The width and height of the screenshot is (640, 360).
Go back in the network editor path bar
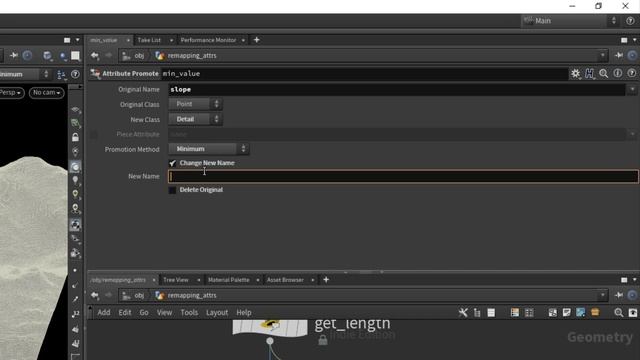95,296
